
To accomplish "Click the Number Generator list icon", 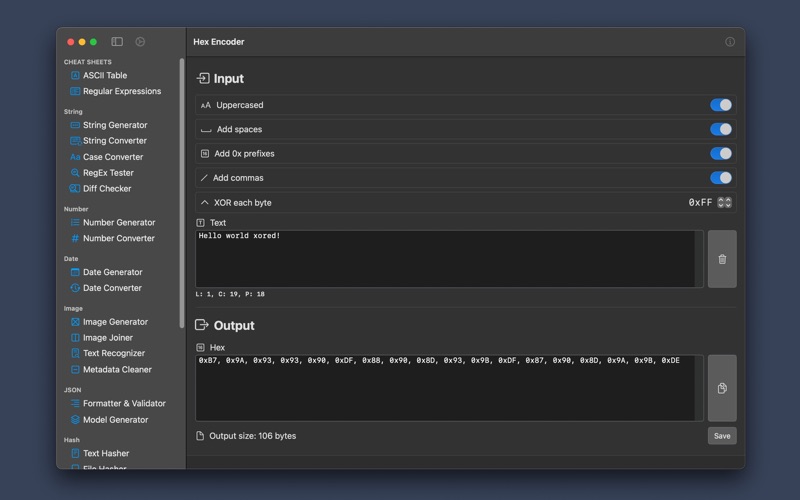I will [x=75, y=222].
